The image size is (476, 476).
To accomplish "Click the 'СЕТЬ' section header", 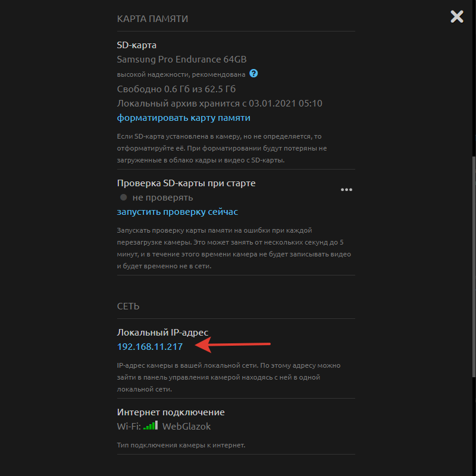I will pyautogui.click(x=128, y=306).
